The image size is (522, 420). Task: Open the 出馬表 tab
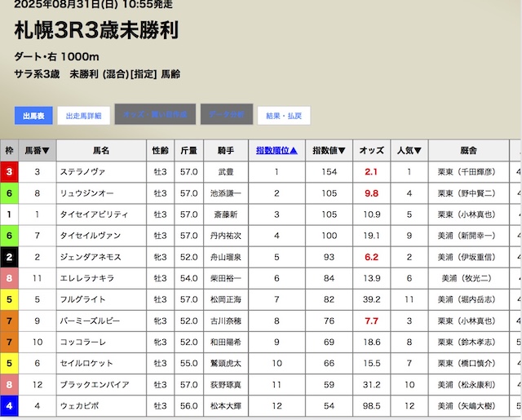pos(33,116)
